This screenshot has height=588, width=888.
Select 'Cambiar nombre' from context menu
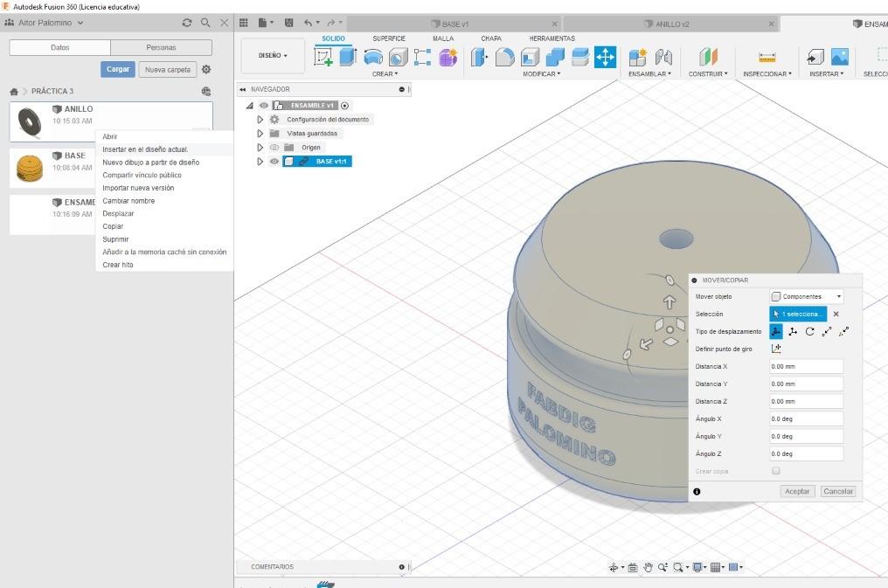[128, 201]
